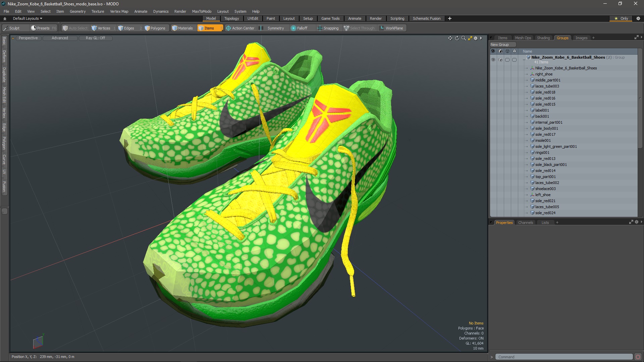Viewport: 644px width, 362px height.
Task: Open Properties panel settings gear
Action: coord(637,222)
